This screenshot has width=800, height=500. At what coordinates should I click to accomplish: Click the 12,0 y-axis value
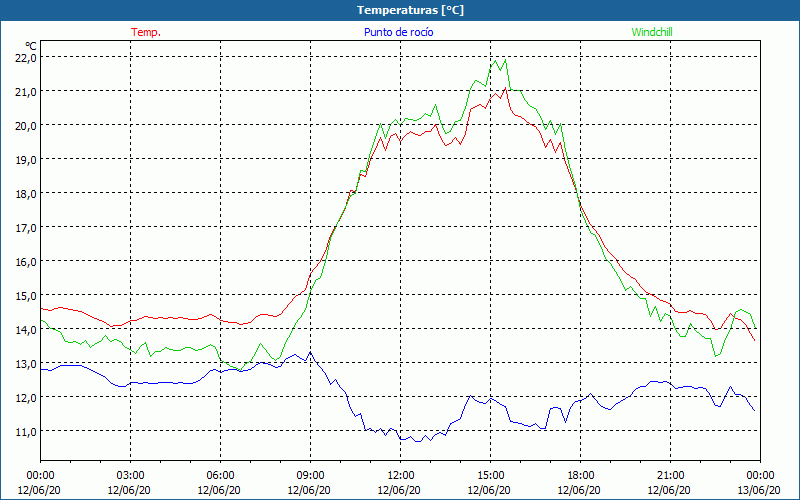pyautogui.click(x=27, y=398)
